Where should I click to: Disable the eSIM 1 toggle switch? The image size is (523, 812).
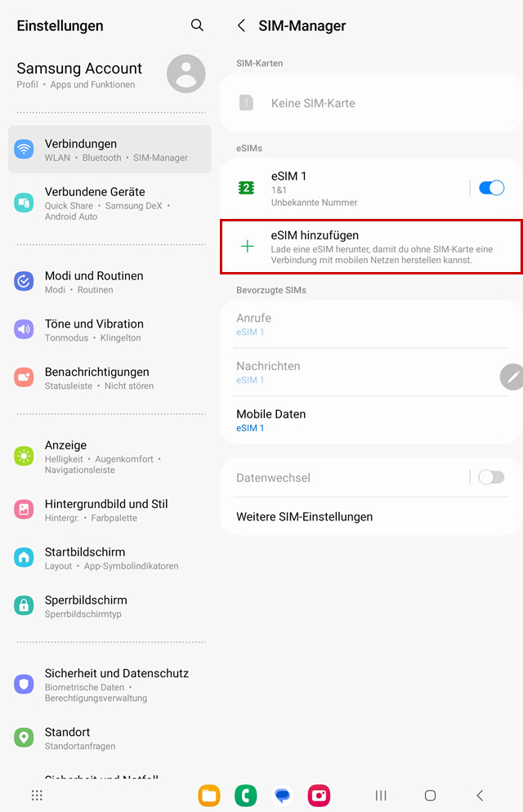pyautogui.click(x=491, y=187)
